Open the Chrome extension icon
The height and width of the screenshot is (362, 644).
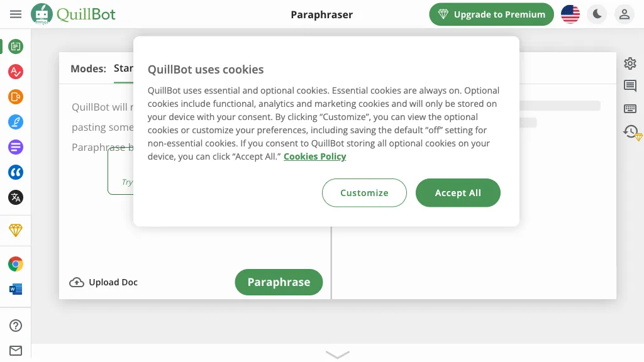(x=16, y=264)
